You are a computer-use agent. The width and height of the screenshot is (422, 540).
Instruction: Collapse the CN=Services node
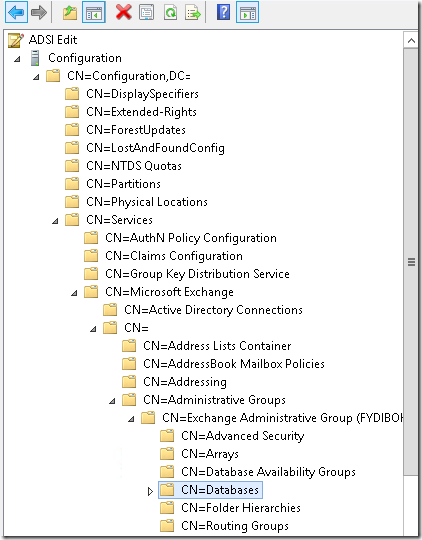pos(55,221)
